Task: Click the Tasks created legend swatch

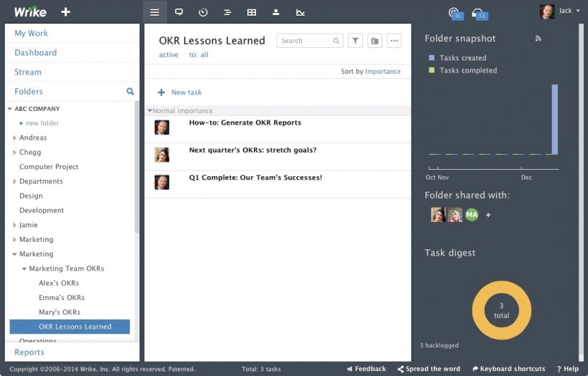Action: click(x=432, y=58)
